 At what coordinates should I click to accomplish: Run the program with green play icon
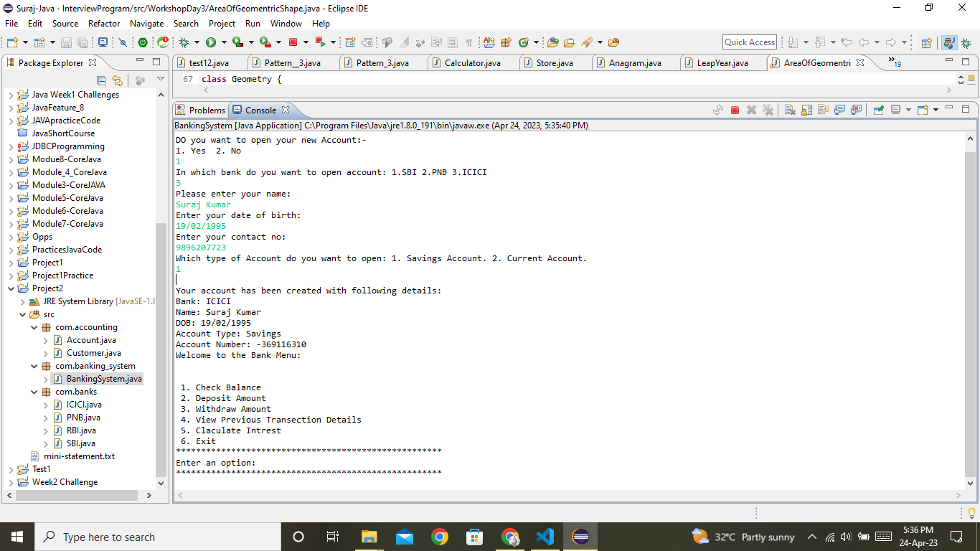coord(211,42)
